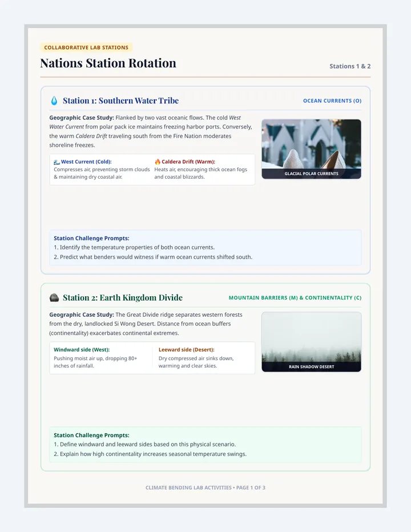Image resolution: width=411 pixels, height=532 pixels.
Task: Click the flame icon next to Caldera Drift
Action: point(158,162)
